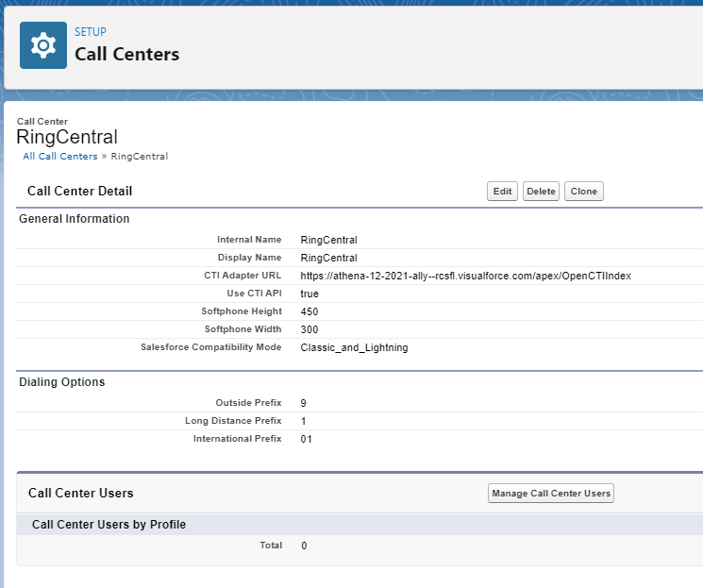This screenshot has height=588, width=703.
Task: Click the Outside Prefix value 9
Action: point(304,403)
